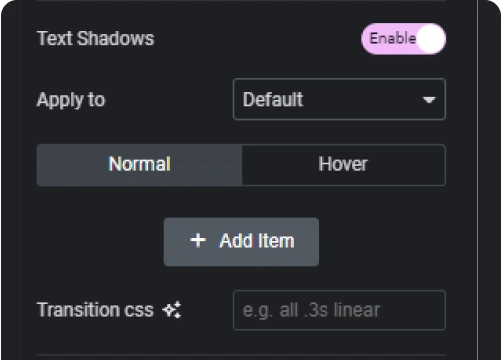501x360 pixels.
Task: Click the plus icon on Add Item
Action: click(x=198, y=240)
